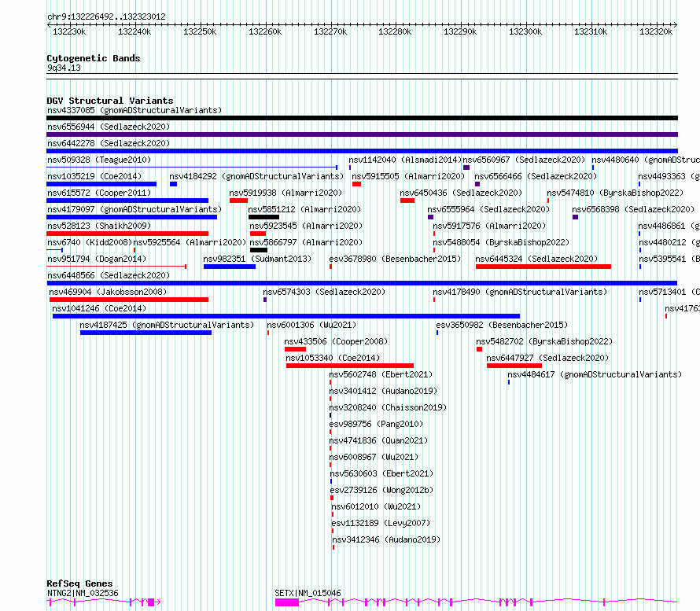
Task: Open nsv5917576 (Almarri2020) variant
Action: [489, 226]
